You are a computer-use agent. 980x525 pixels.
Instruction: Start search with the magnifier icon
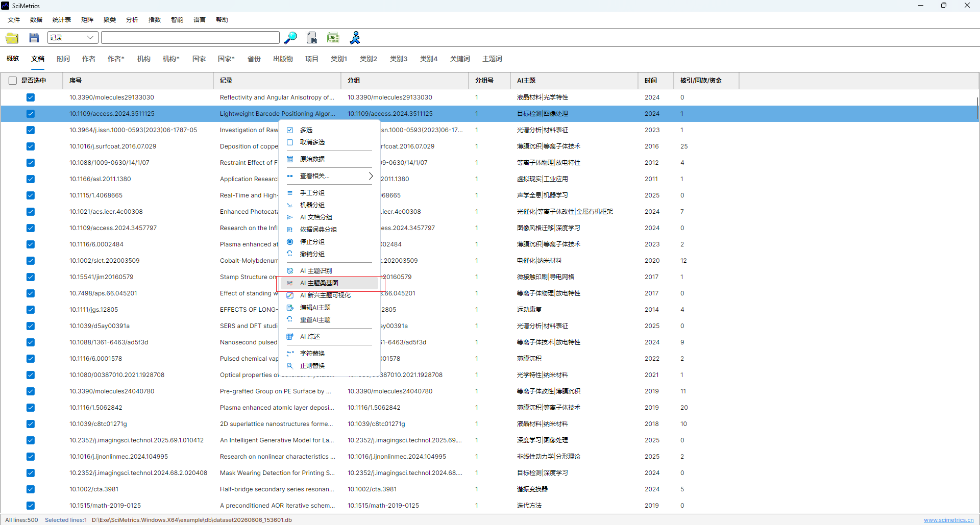click(290, 38)
